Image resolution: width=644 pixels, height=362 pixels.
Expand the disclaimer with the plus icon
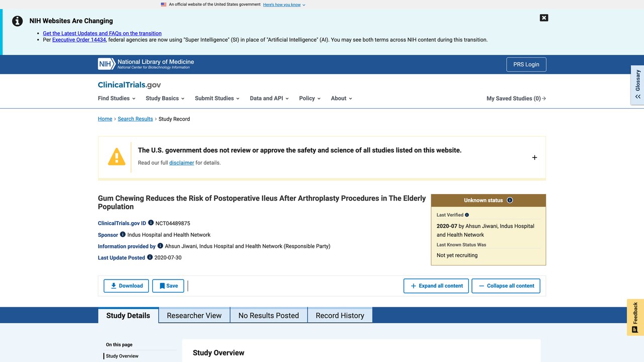(534, 157)
